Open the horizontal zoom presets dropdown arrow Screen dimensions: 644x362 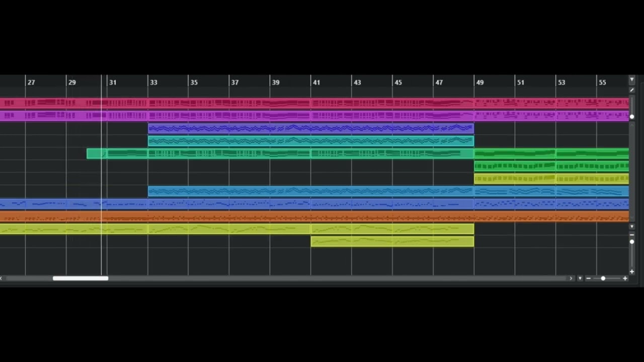[580, 278]
